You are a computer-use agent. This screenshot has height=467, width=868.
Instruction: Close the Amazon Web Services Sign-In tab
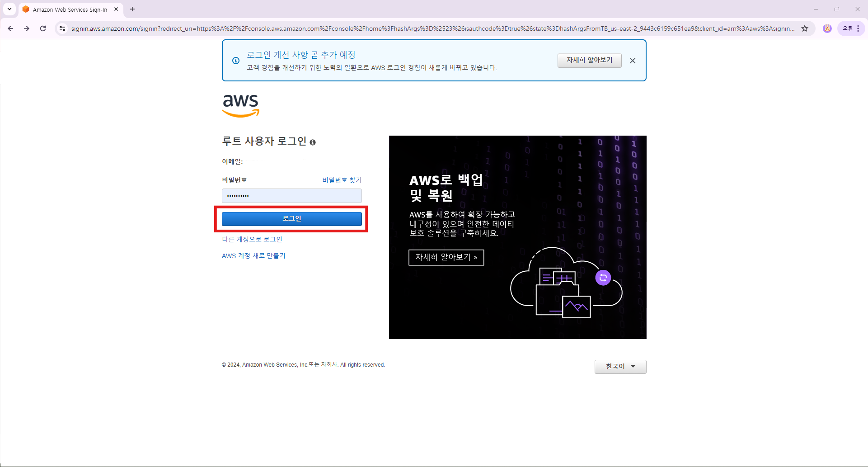point(116,9)
